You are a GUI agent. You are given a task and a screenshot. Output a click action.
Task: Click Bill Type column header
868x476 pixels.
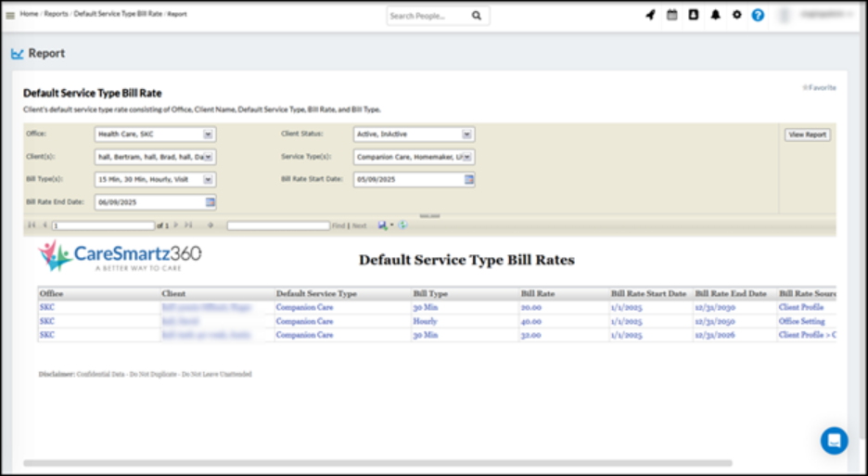[x=465, y=294]
